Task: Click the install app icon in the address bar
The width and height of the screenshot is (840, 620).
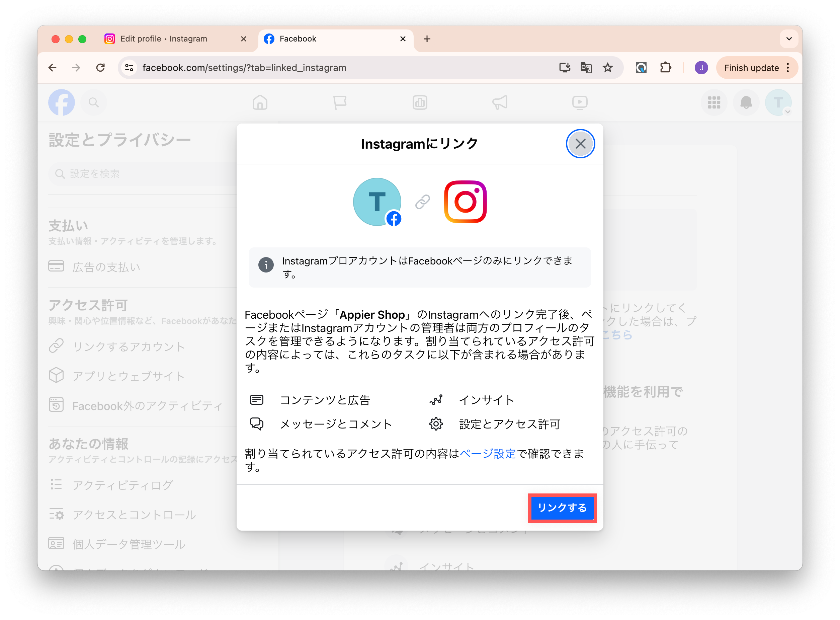Action: coord(565,68)
